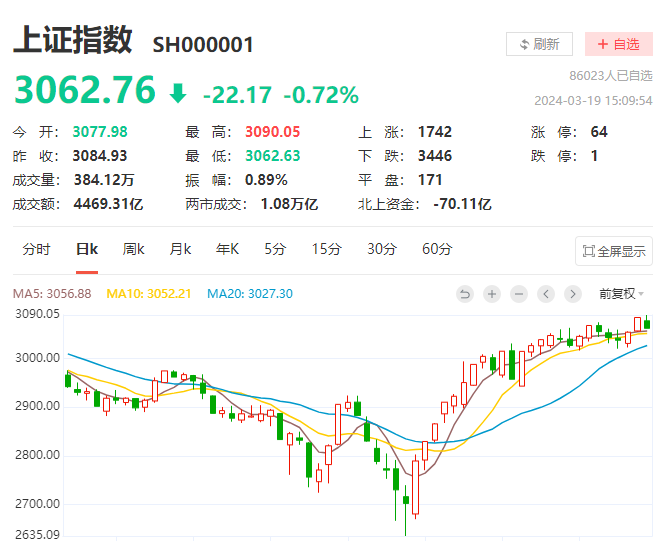Click the green down arrow icon

pos(178,93)
